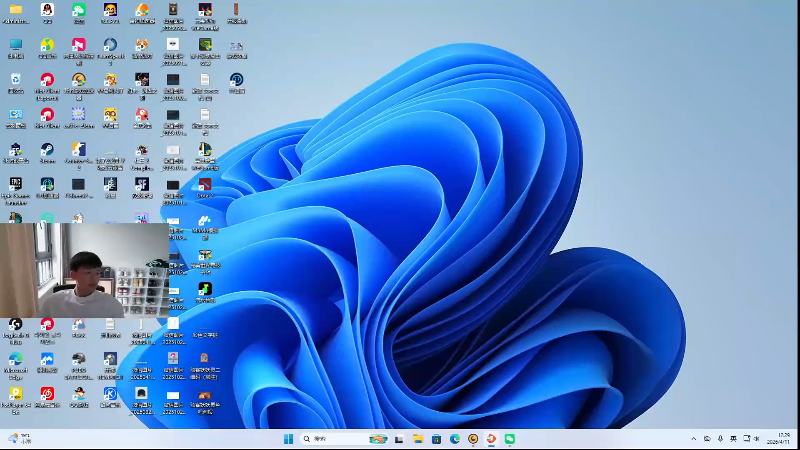800x450 pixels.
Task: Open the Recycle Bin
Action: click(16, 80)
